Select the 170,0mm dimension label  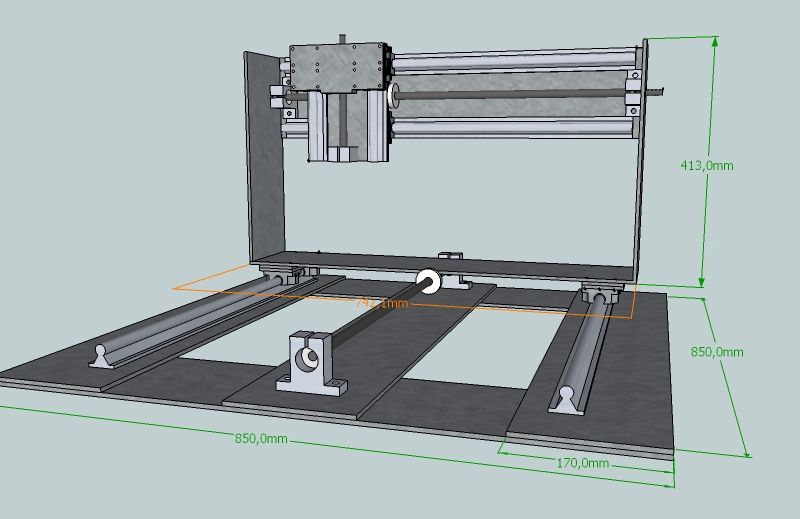tap(583, 463)
